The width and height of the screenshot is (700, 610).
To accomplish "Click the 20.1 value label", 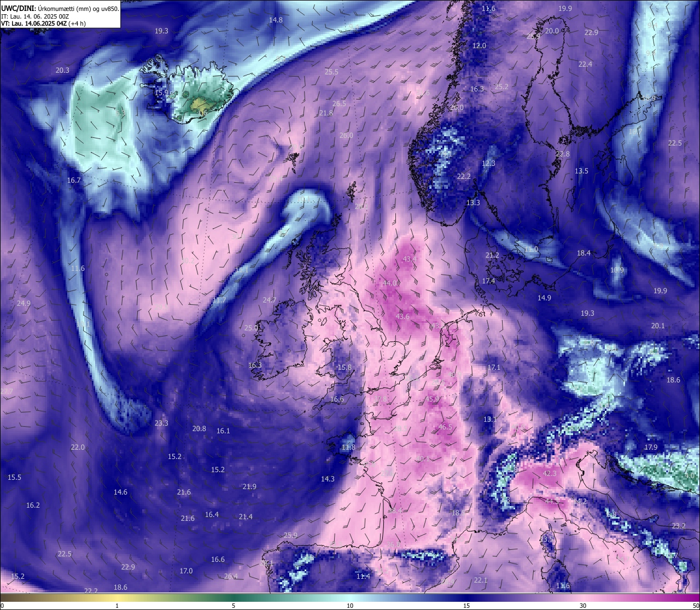I will (x=658, y=326).
